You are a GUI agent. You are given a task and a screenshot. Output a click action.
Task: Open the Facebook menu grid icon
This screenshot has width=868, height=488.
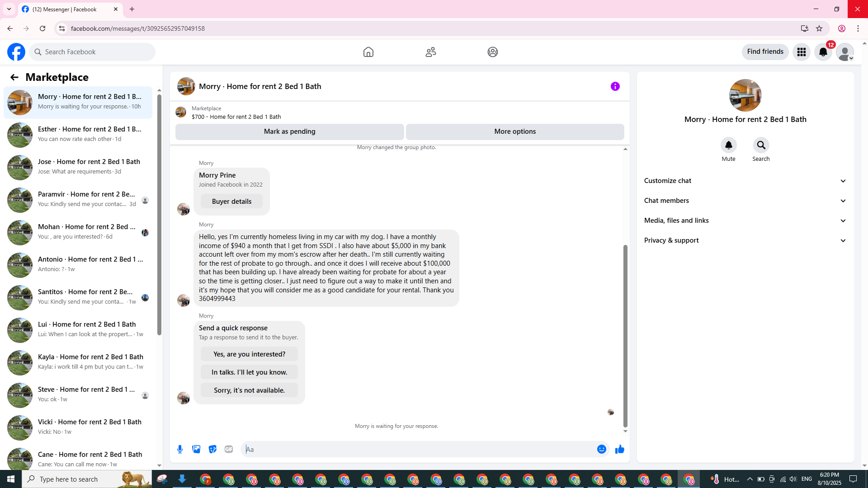click(802, 52)
